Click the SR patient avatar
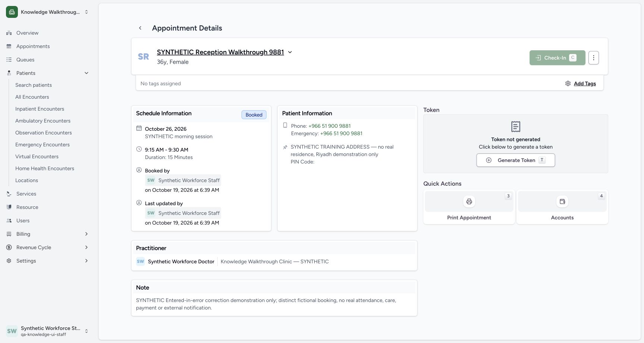 click(x=143, y=57)
